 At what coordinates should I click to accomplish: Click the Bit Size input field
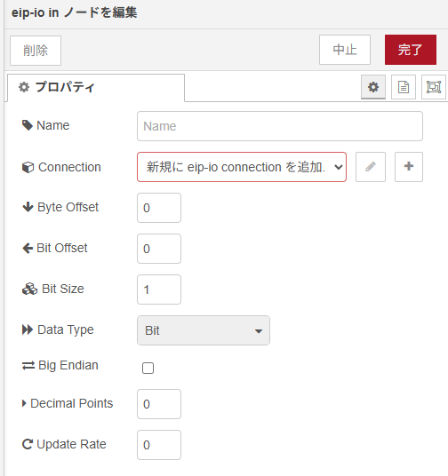[159, 290]
